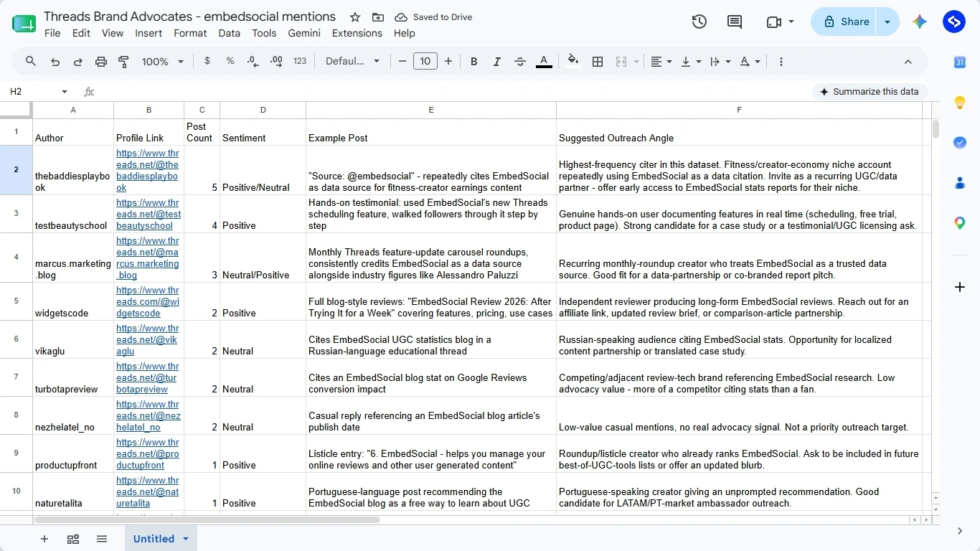Expand the Share options arrow
The width and height of the screenshot is (980, 551).
click(x=887, y=22)
